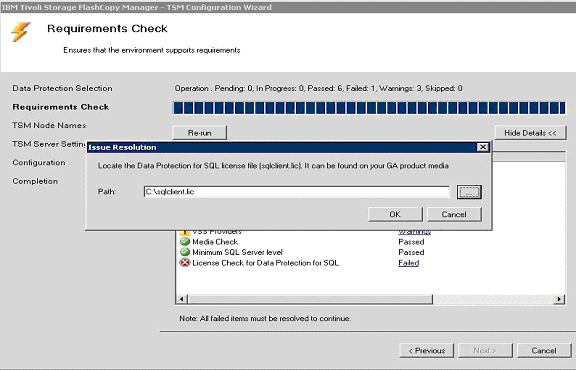This screenshot has width=576, height=370.
Task: Click 'Minimum SQL Server level' row text
Action: pos(237,252)
